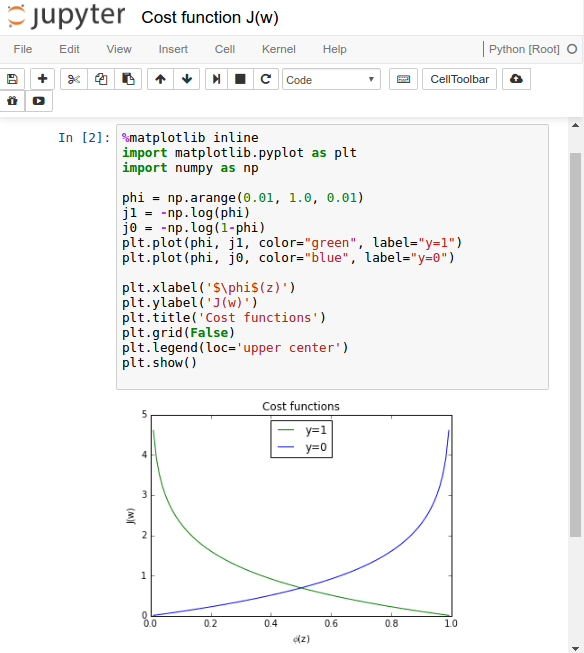Open the Cell menu
Viewport: 584px width, 653px height.
[x=225, y=49]
